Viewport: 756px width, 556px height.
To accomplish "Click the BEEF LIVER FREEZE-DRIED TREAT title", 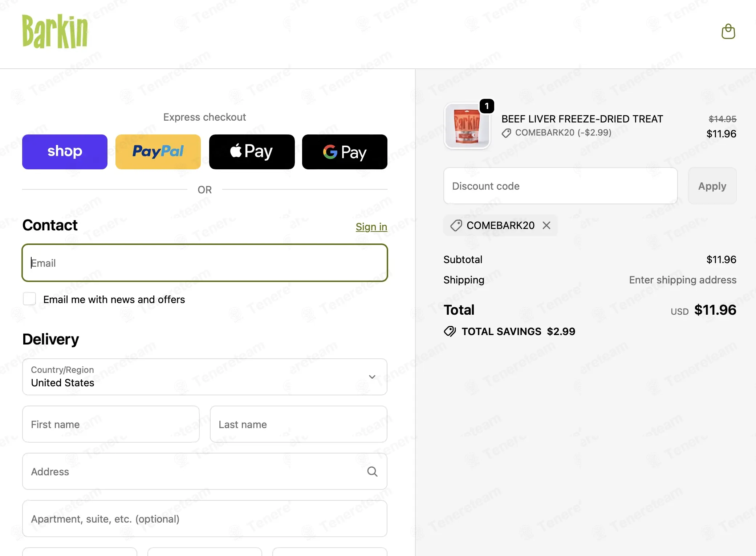I will click(x=582, y=119).
